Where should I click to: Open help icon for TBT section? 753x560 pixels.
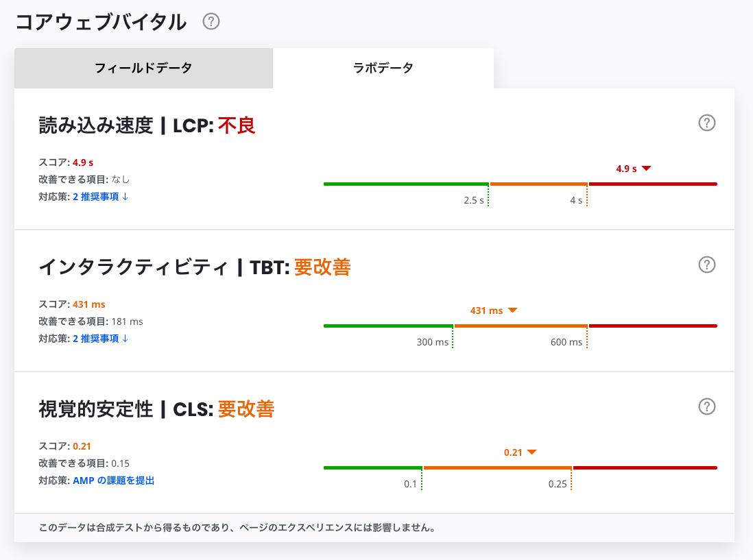pos(706,265)
